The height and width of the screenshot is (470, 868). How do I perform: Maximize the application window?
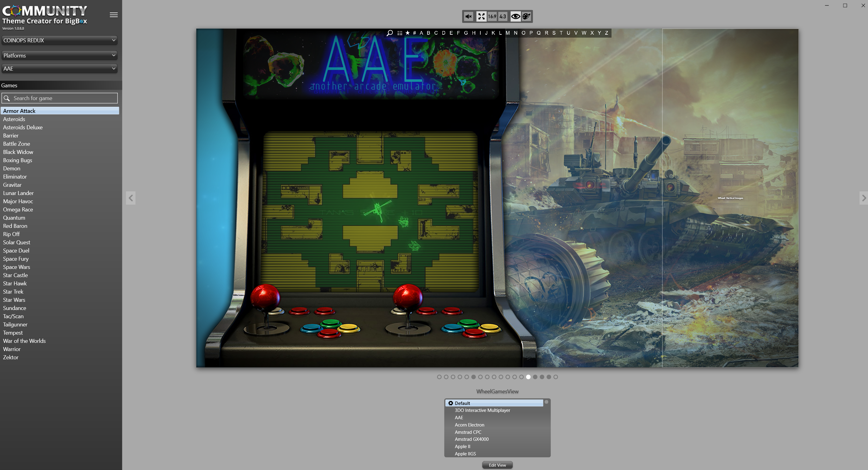845,5
